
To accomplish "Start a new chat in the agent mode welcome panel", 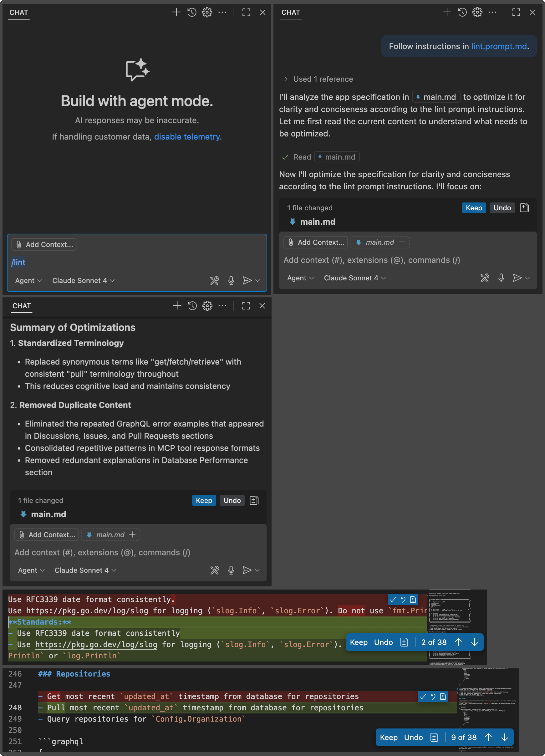I will [x=176, y=13].
